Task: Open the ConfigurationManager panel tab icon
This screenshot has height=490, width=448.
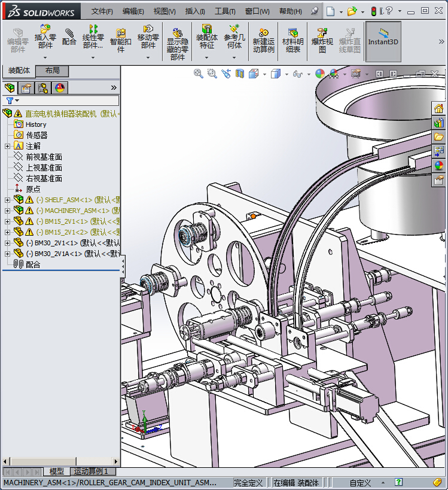Action: [x=43, y=88]
